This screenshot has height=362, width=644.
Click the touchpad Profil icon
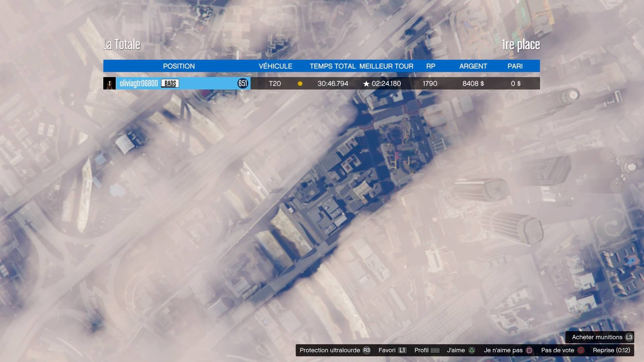(x=435, y=350)
